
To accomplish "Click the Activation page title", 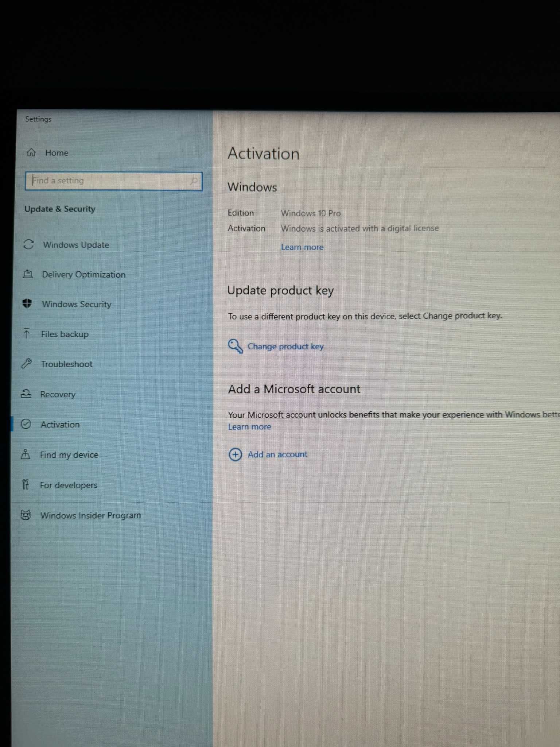I will (264, 154).
